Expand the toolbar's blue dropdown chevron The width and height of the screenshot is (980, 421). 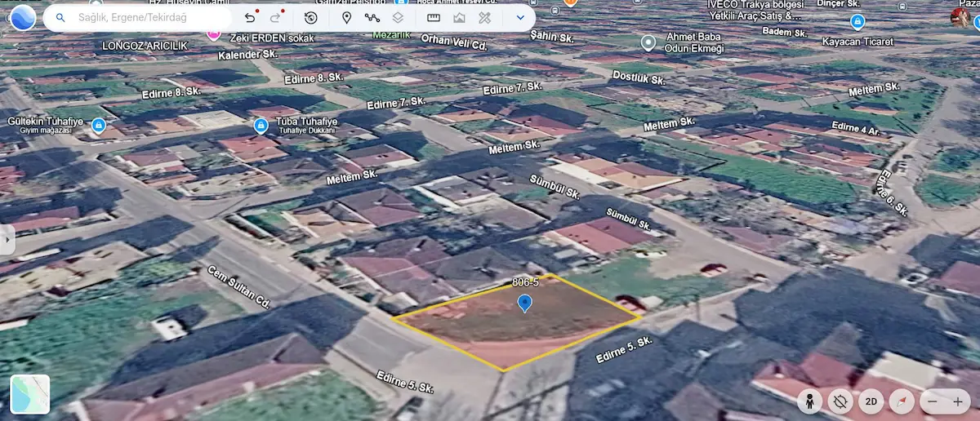point(520,17)
